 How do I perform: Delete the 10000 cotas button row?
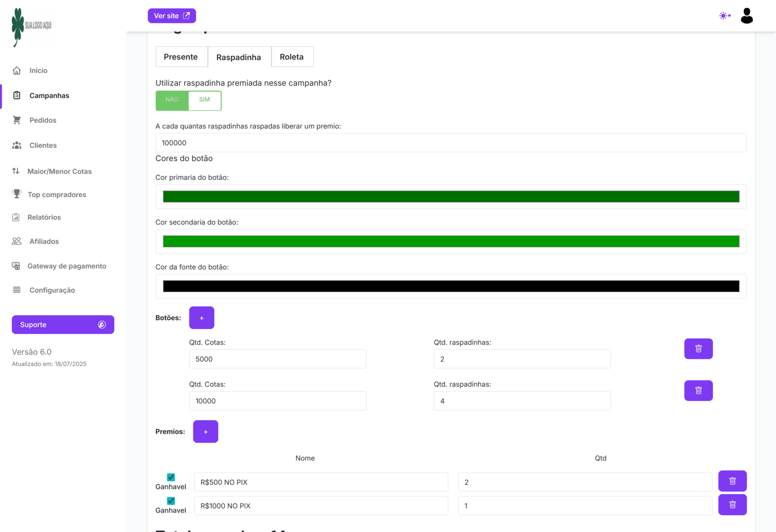pos(698,391)
